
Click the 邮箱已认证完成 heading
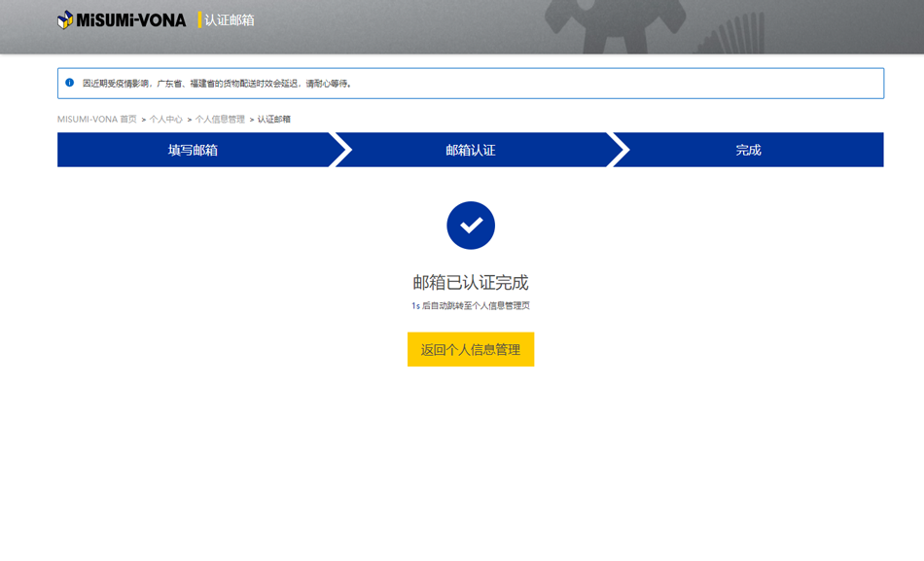pyautogui.click(x=471, y=283)
